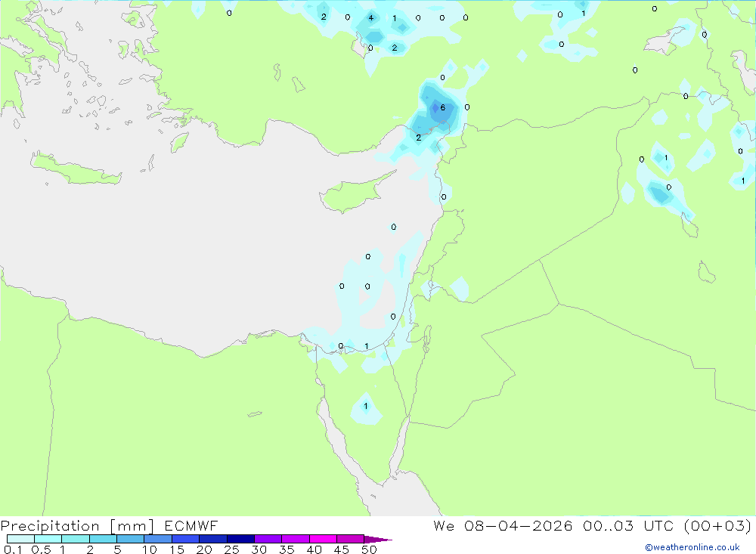Click the "35" legend scale label

coord(287,549)
